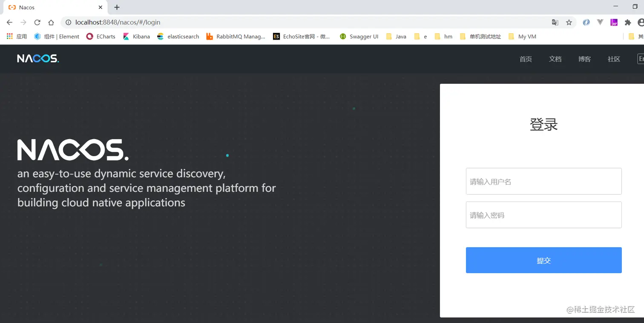644x323 pixels.
Task: Expand the 'e' bookmark folder
Action: 420,37
